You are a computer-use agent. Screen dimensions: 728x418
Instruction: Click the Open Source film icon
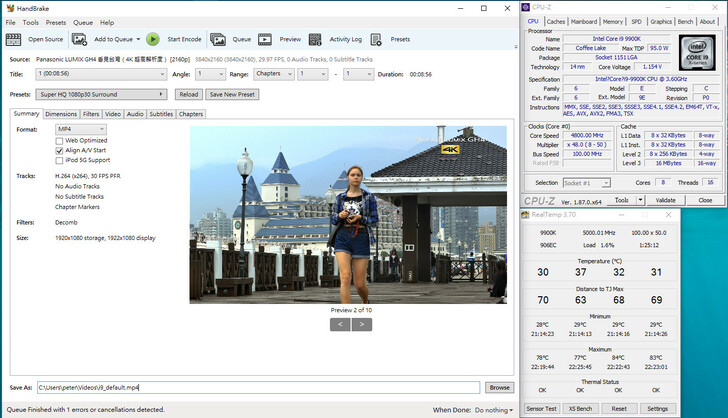click(x=14, y=40)
